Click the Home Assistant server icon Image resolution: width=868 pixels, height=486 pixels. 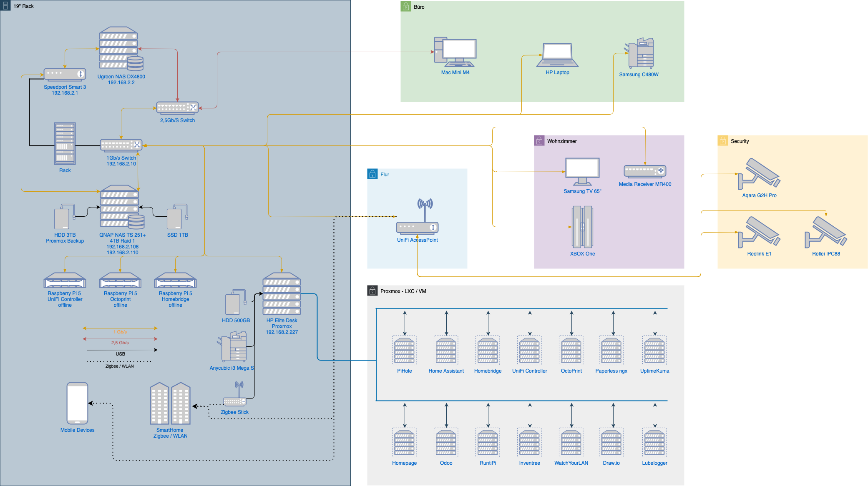(446, 350)
